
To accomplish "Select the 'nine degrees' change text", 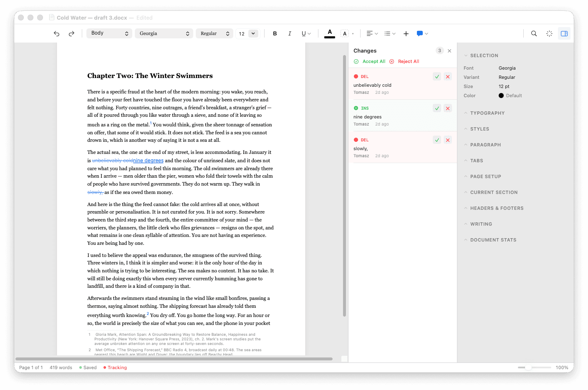I will pyautogui.click(x=367, y=117).
